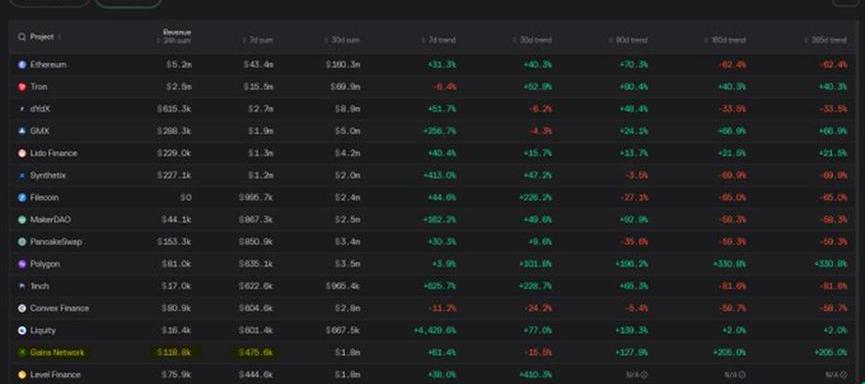Click the Lido Finance icon
865x384 pixels.
pos(22,153)
